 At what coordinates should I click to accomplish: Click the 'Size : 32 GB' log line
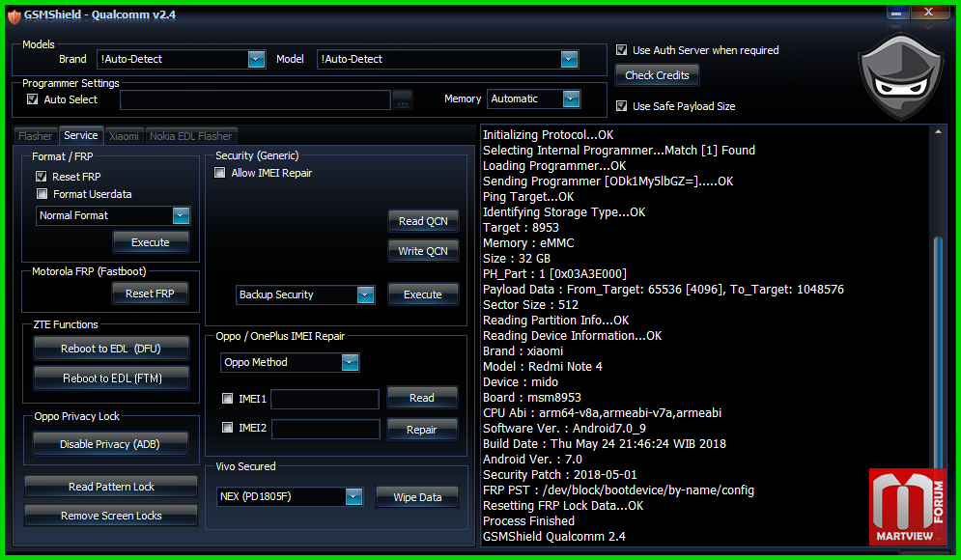click(517, 259)
